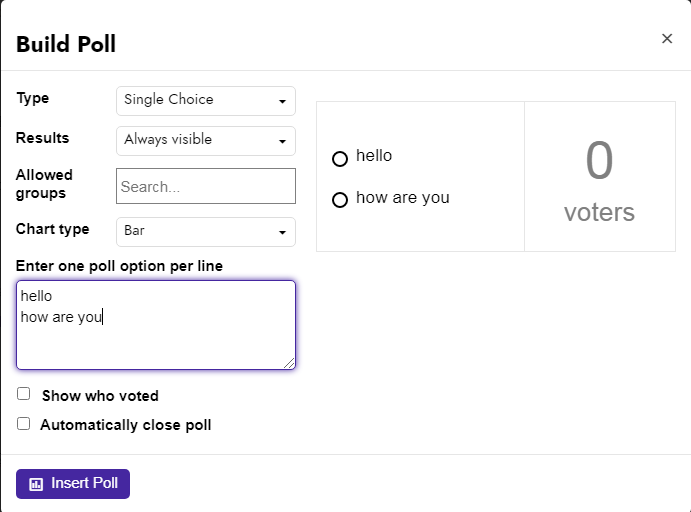This screenshot has width=691, height=512.
Task: Expand the Always visible results dropdown
Action: (x=206, y=141)
